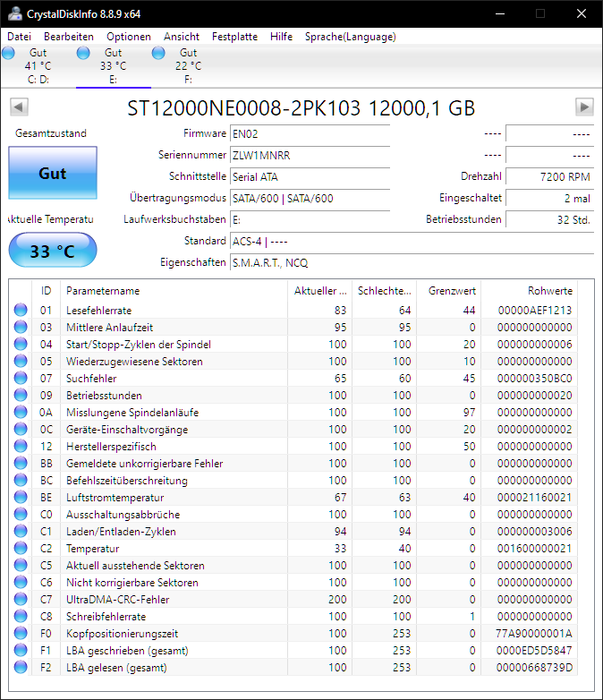Switch to the E: disk tab

114,66
